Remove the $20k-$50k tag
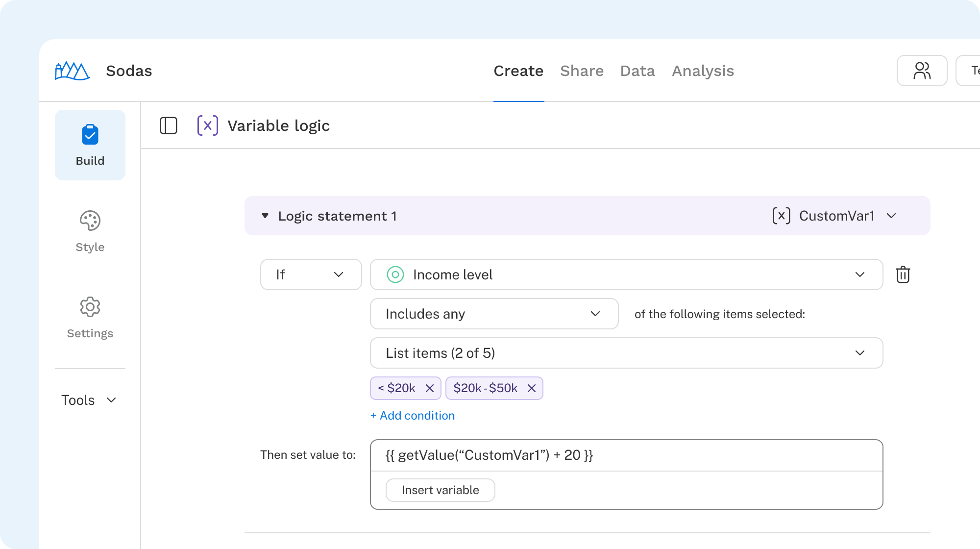This screenshot has height=549, width=980. 532,388
